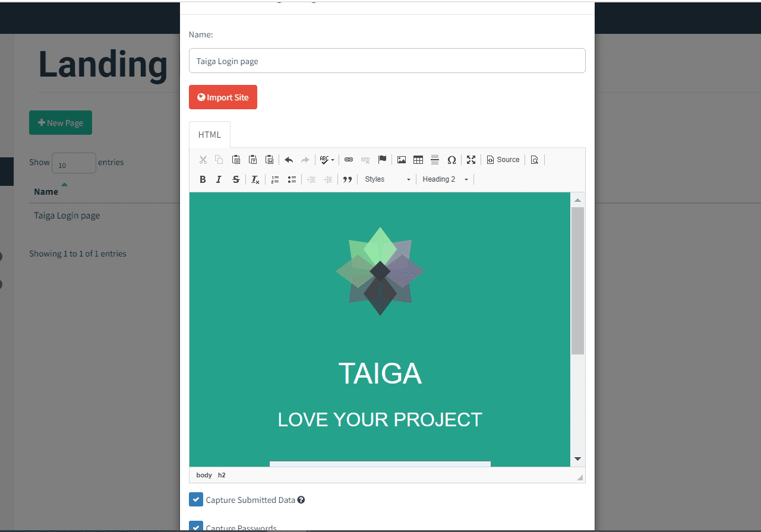Click the editor scrollbar up arrow

coord(577,200)
